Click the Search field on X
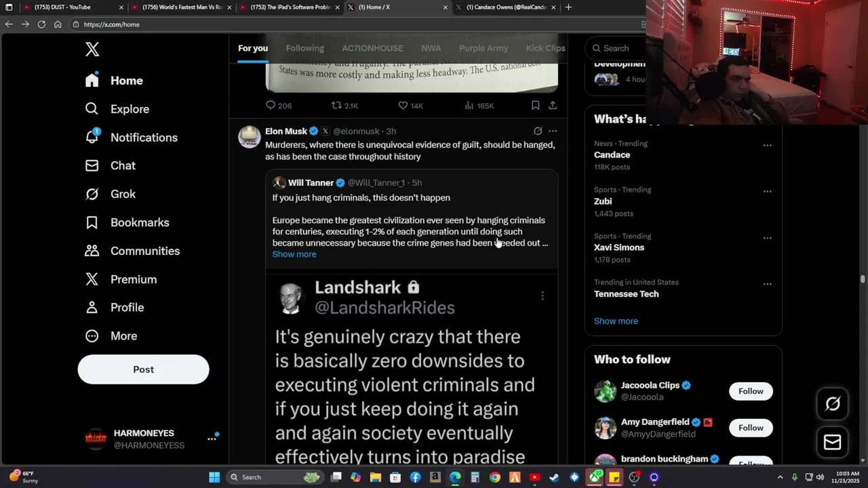 [614, 48]
